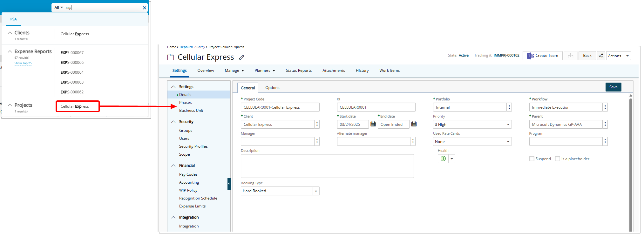Switch to the Overview tab
This screenshot has width=644, height=237.
pyautogui.click(x=206, y=71)
